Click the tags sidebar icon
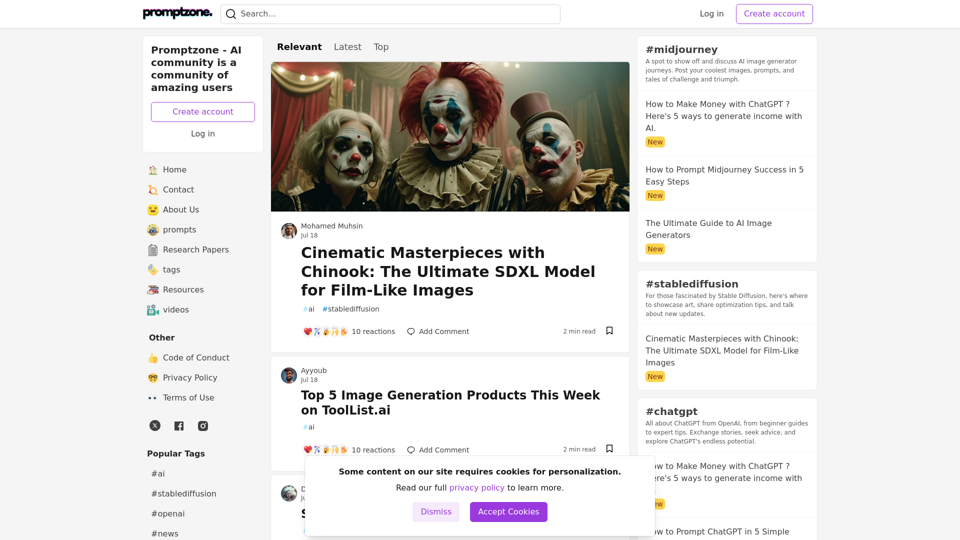 point(152,270)
